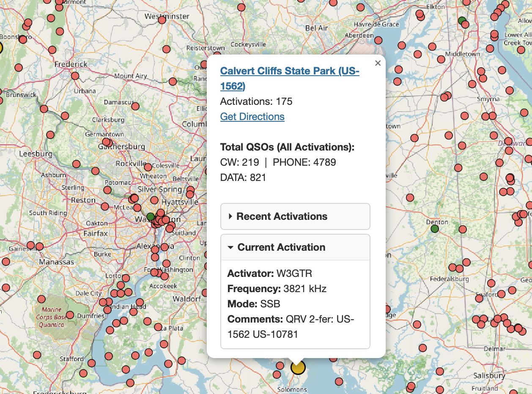Click the green marker in Washington
The image size is (532, 394).
tap(150, 216)
